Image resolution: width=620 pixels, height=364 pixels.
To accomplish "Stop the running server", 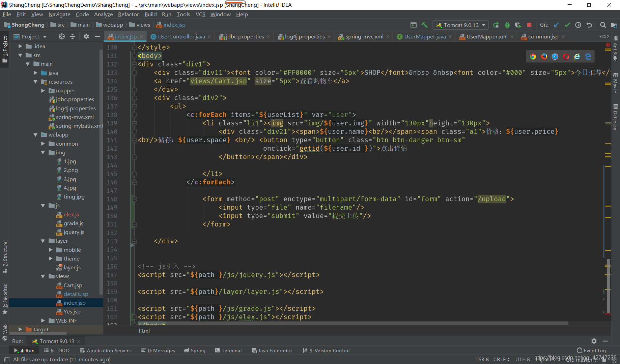I will (529, 25).
